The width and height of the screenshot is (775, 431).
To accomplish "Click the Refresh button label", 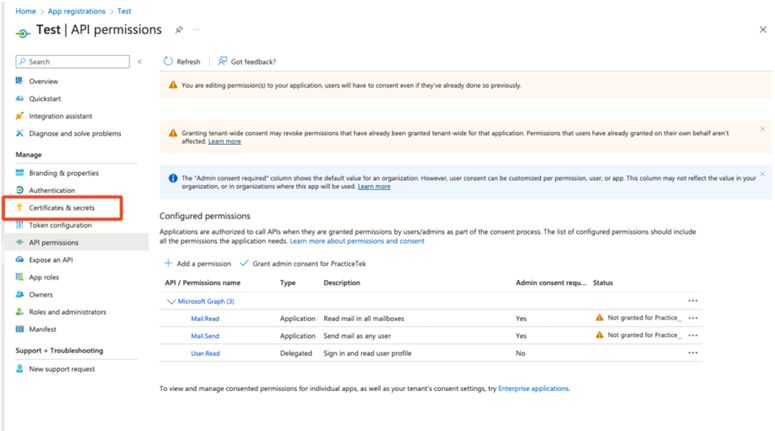I will [188, 62].
